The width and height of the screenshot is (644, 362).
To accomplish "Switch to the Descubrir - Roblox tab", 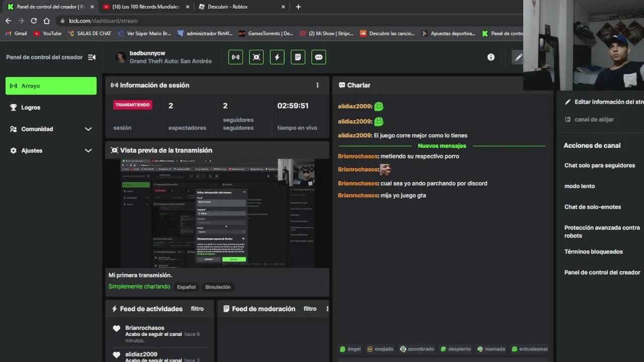I will 241,7.
